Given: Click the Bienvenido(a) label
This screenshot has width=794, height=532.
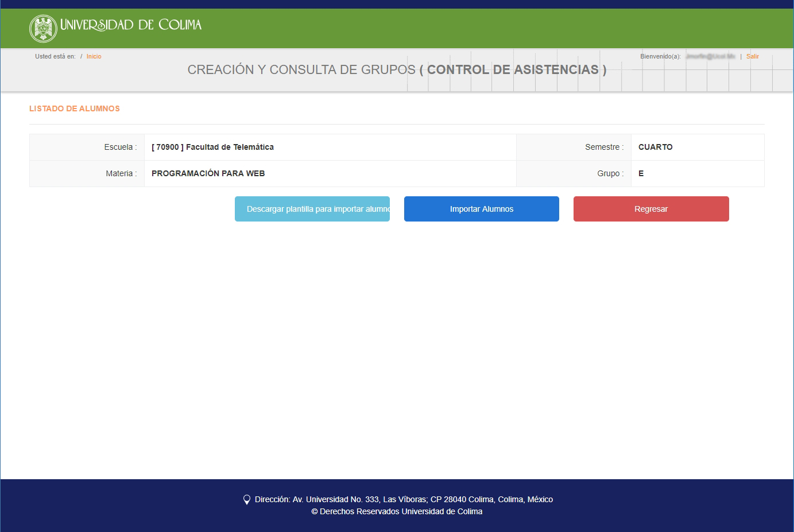Looking at the screenshot, I should (660, 56).
